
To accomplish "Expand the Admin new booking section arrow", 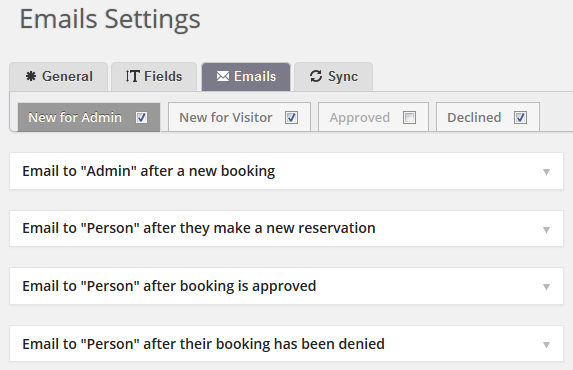I will point(546,172).
